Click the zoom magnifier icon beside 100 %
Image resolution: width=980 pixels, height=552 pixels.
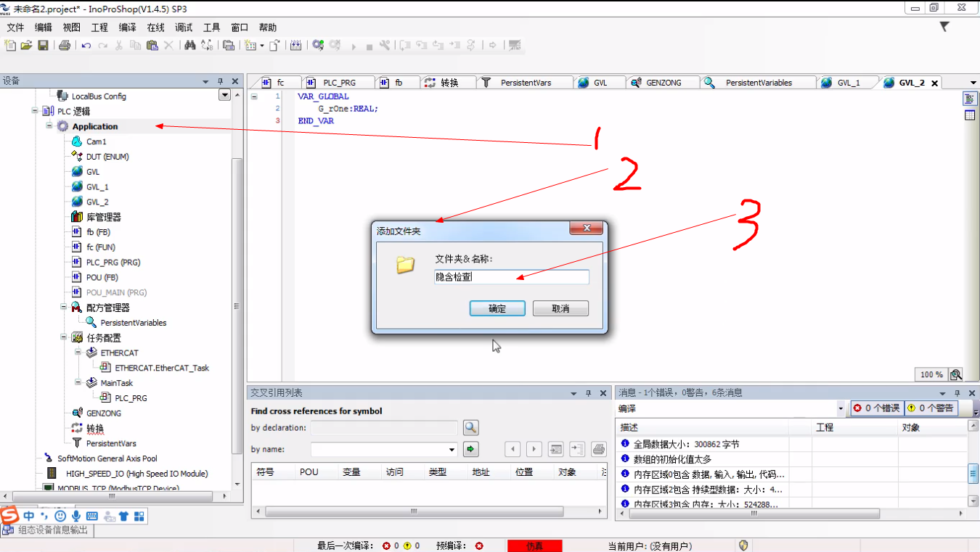956,374
